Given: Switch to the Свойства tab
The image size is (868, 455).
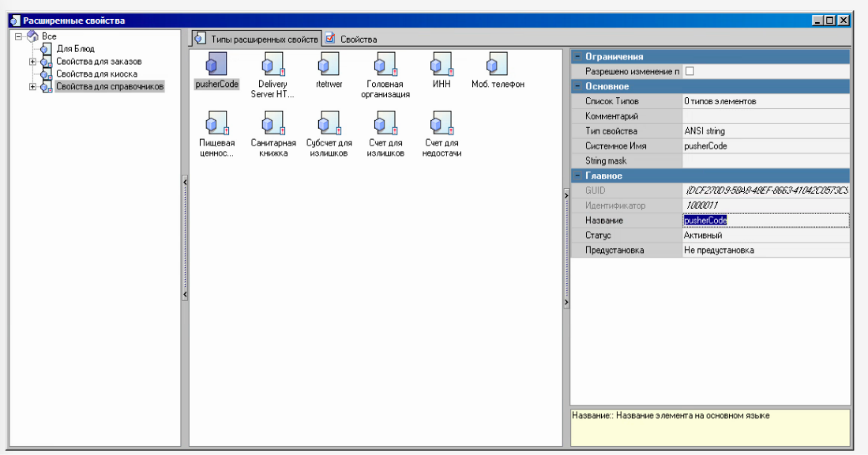Looking at the screenshot, I should (358, 40).
